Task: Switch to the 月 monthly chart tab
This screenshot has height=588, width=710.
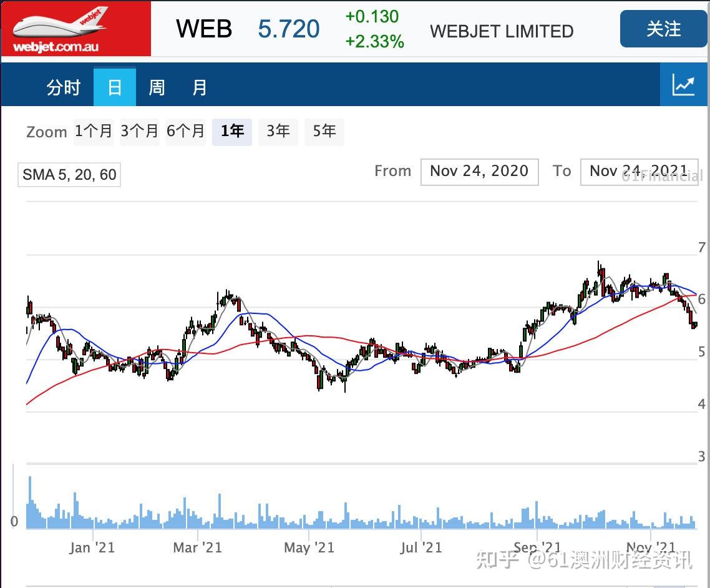Action: (x=200, y=87)
